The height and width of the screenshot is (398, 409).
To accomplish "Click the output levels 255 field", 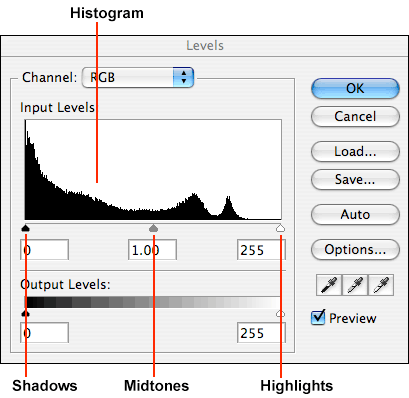I will pyautogui.click(x=261, y=333).
